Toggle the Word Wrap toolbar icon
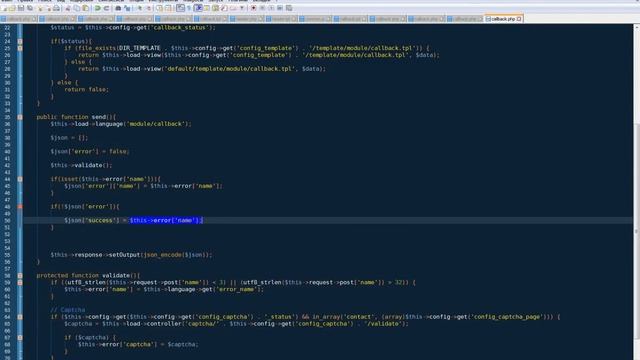 tap(180, 8)
